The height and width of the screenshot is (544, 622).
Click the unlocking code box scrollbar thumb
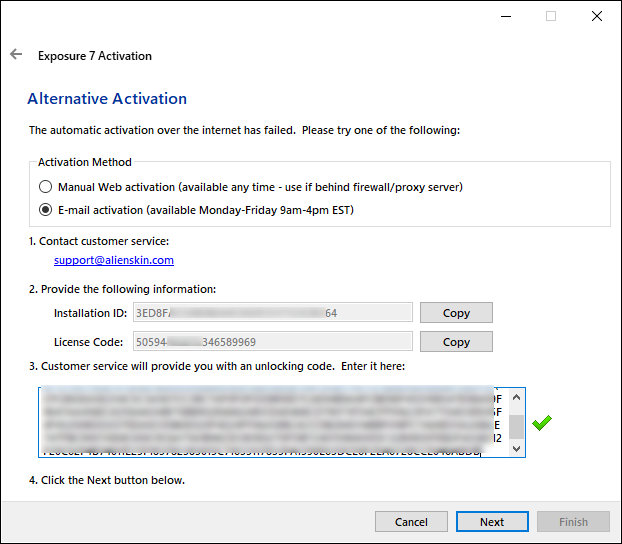tap(516, 427)
